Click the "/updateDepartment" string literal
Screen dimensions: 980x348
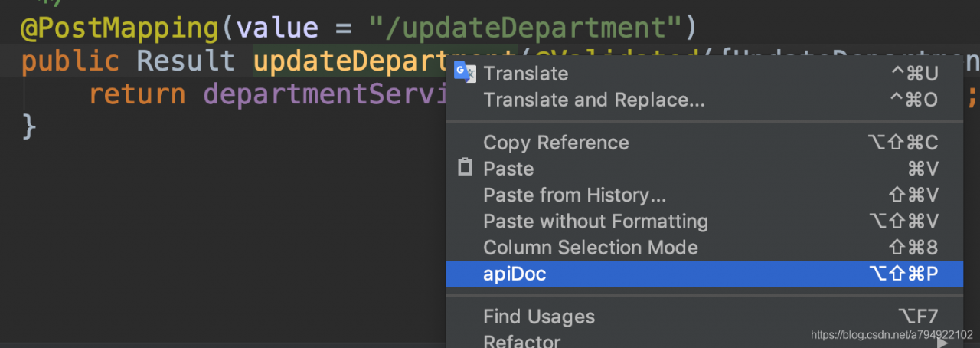coord(525,28)
